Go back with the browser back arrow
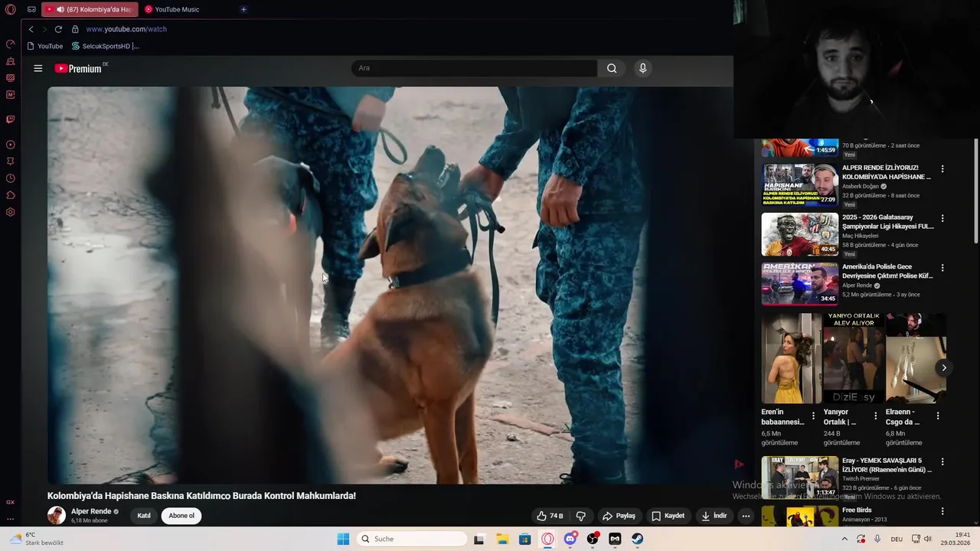This screenshot has width=980, height=551. (31, 29)
